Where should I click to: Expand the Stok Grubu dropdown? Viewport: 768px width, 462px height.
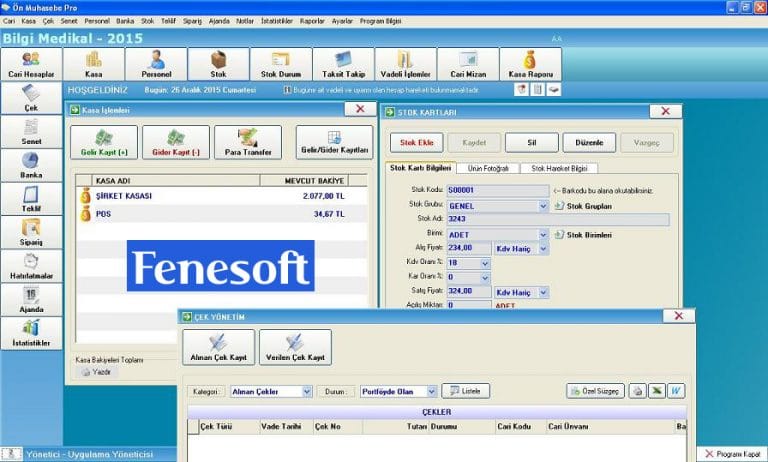coord(543,207)
